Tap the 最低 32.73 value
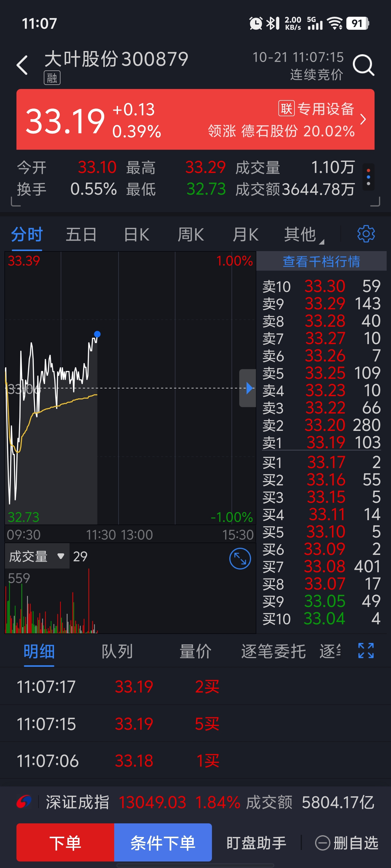 click(206, 189)
